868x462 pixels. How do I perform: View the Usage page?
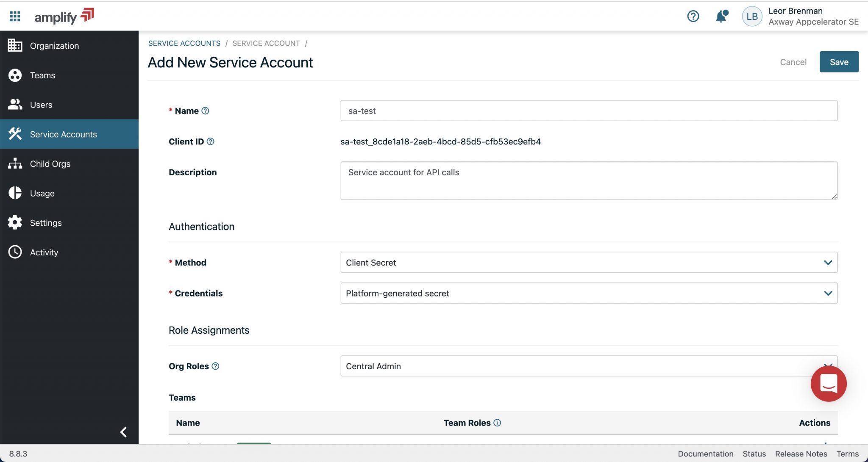tap(42, 193)
